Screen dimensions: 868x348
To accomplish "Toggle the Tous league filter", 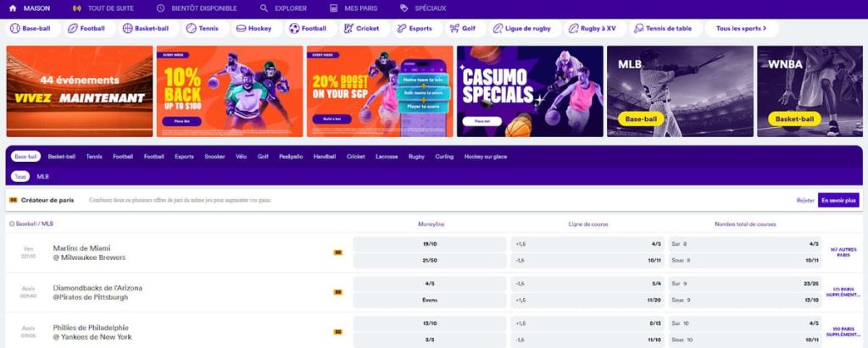I will tap(20, 176).
